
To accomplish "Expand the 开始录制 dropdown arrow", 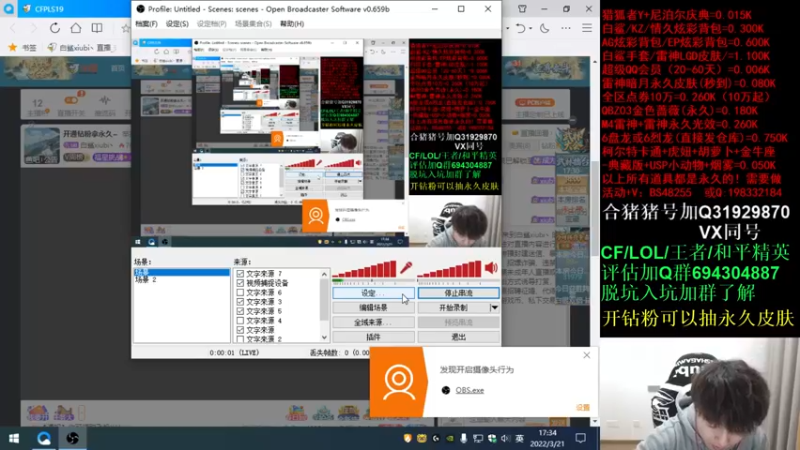I will tap(494, 308).
